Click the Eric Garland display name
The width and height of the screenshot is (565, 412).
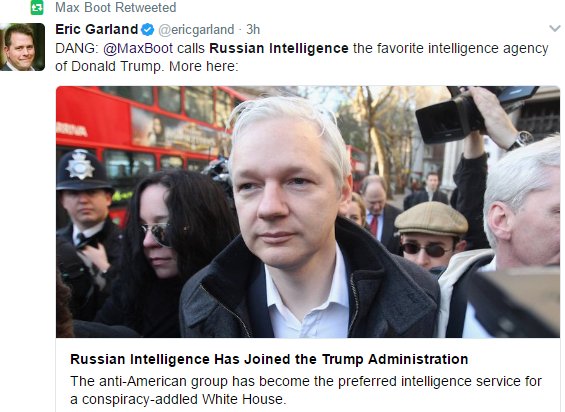[97, 29]
